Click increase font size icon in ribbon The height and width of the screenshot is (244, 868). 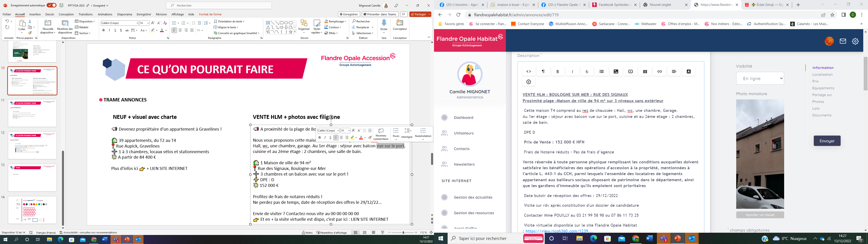coord(153,23)
